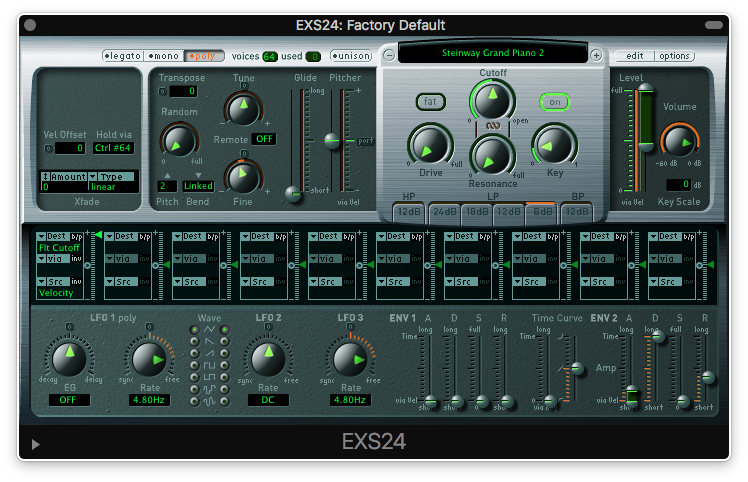Click the Tune knob
The height and width of the screenshot is (482, 748).
click(x=242, y=108)
